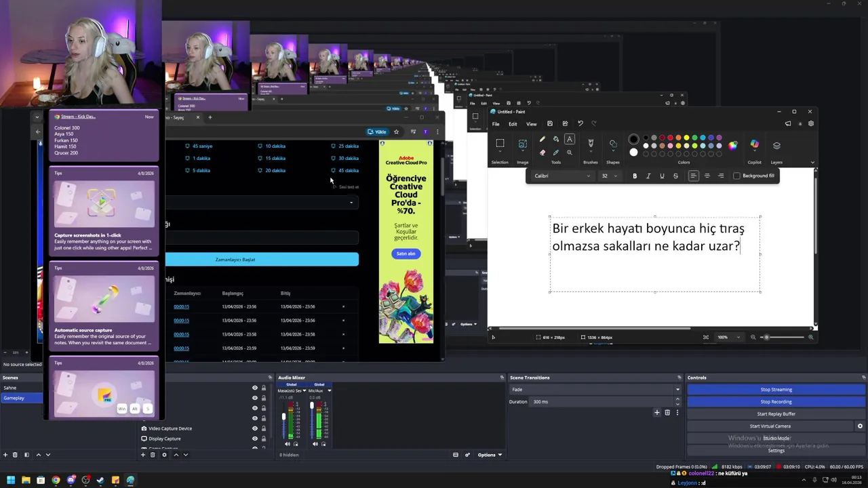Click the zoom in icon in Paint

pyautogui.click(x=810, y=337)
